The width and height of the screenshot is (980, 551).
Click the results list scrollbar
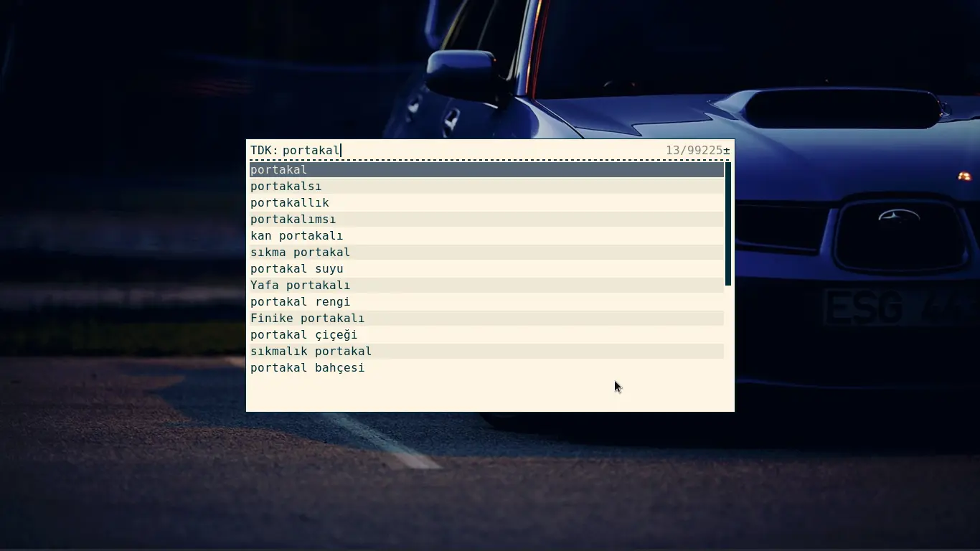pos(728,224)
